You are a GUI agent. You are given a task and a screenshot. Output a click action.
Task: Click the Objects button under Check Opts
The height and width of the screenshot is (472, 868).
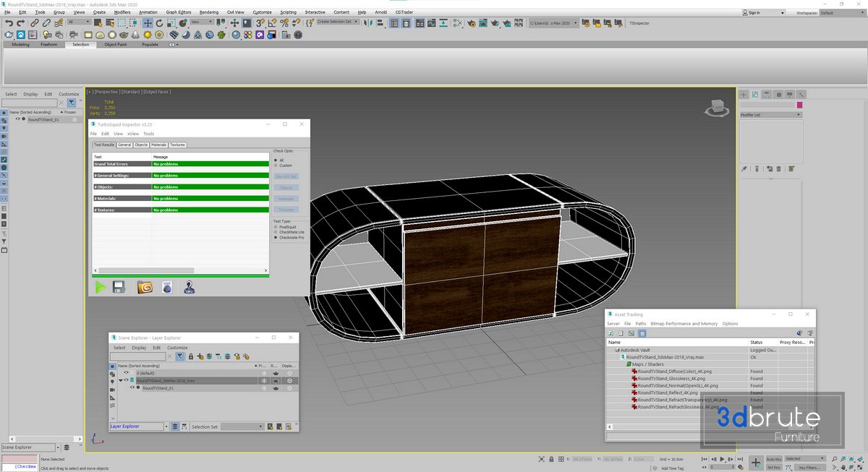286,188
